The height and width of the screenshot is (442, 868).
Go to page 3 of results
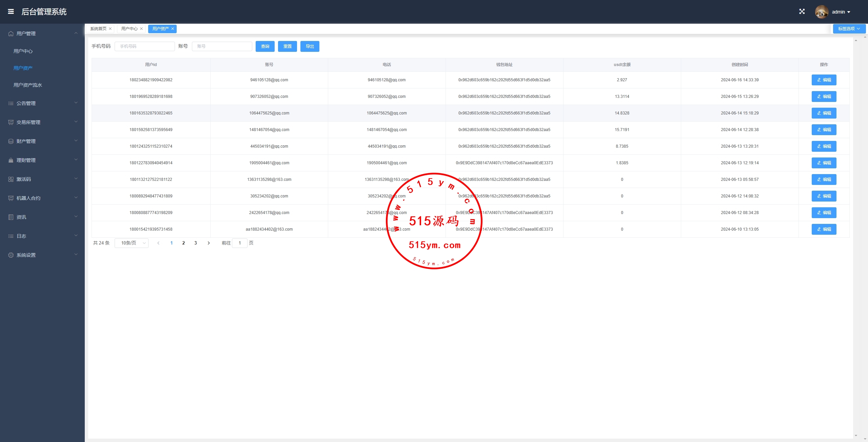[196, 243]
